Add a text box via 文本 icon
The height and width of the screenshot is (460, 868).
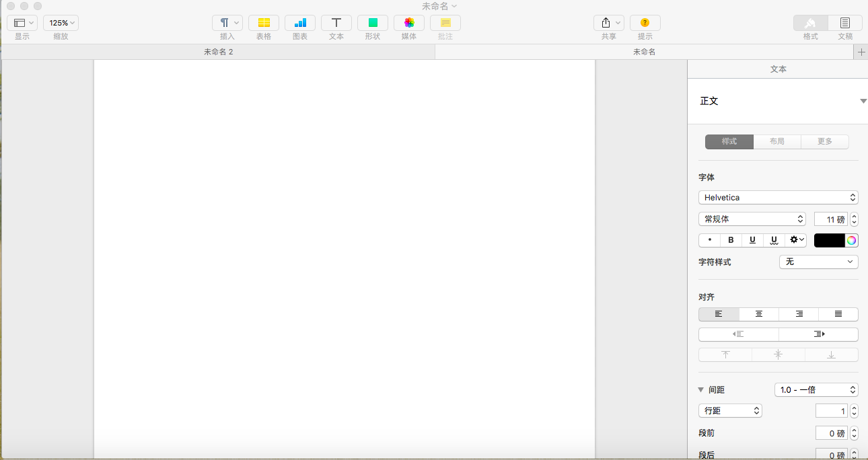point(336,23)
